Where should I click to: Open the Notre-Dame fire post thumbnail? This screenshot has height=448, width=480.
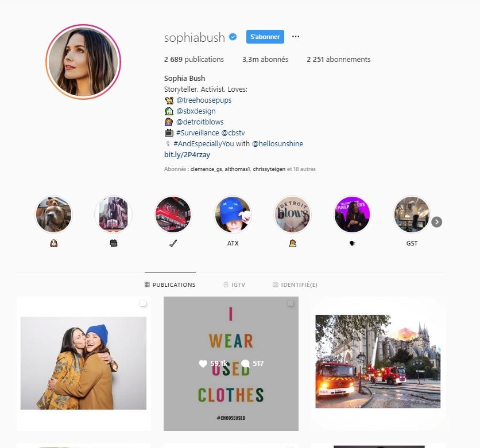click(x=378, y=364)
